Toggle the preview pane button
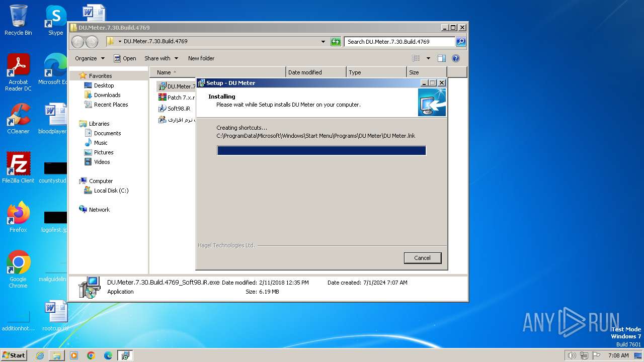 441,58
